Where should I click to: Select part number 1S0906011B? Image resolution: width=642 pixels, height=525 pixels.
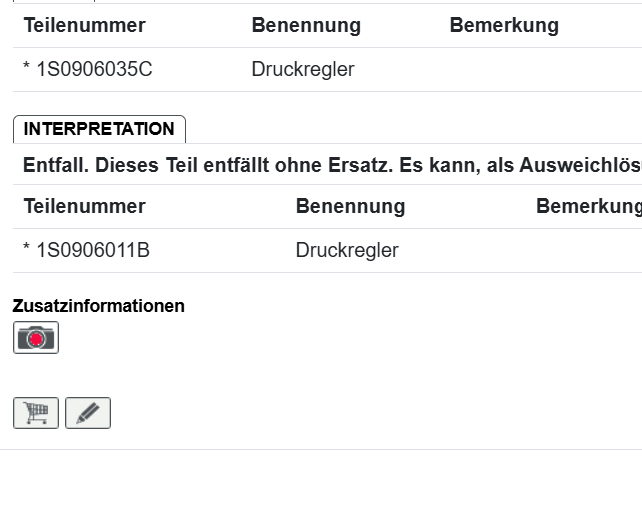point(93,251)
